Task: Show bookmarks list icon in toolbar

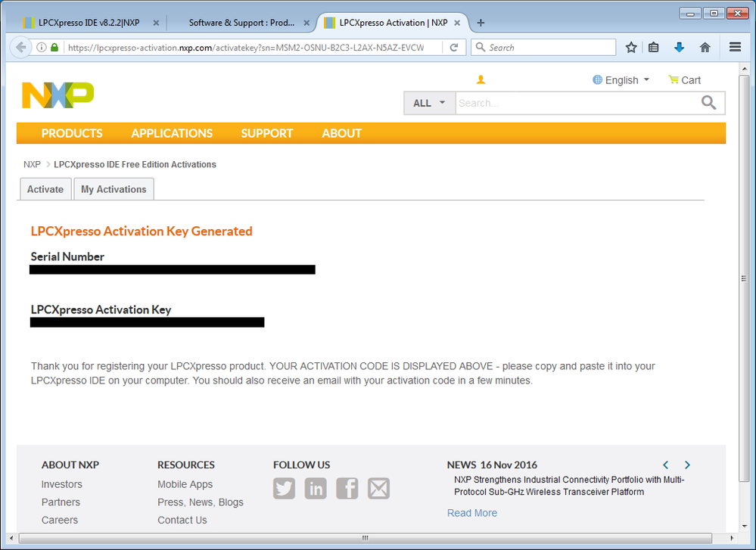Action: (654, 47)
